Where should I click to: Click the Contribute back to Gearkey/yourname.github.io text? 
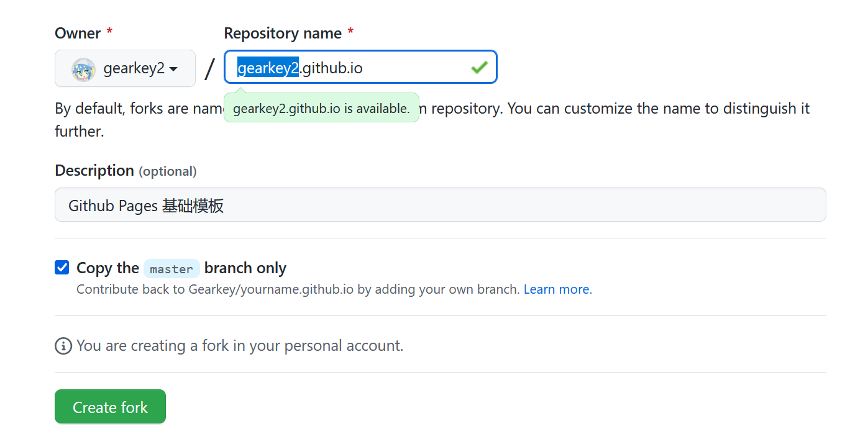(x=298, y=289)
